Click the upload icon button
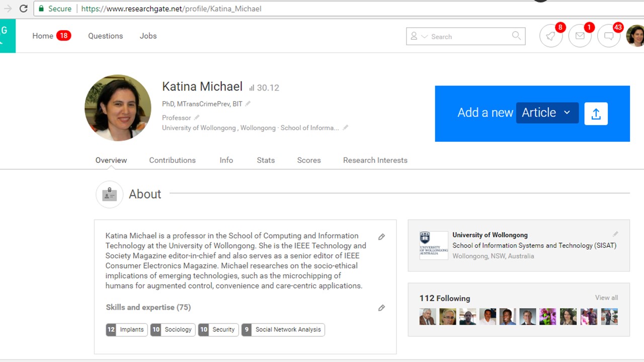 pos(596,114)
